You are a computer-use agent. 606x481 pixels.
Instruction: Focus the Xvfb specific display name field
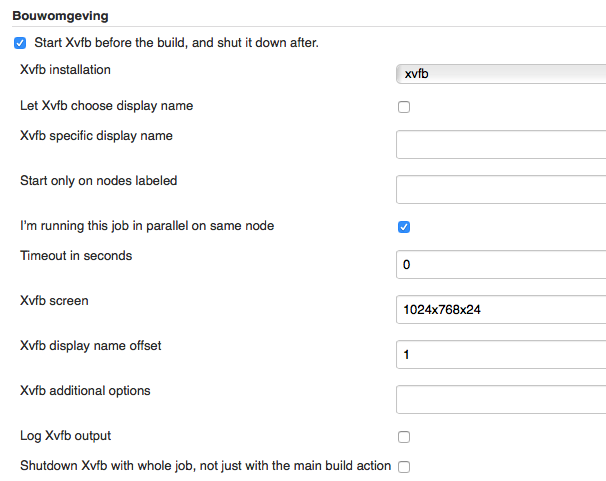501,144
